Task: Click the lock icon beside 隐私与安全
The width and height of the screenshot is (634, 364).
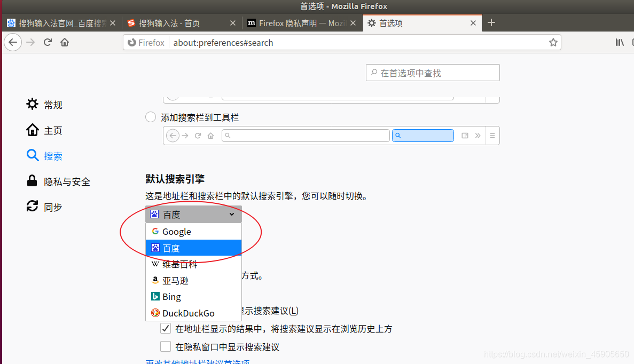Action: [x=32, y=180]
